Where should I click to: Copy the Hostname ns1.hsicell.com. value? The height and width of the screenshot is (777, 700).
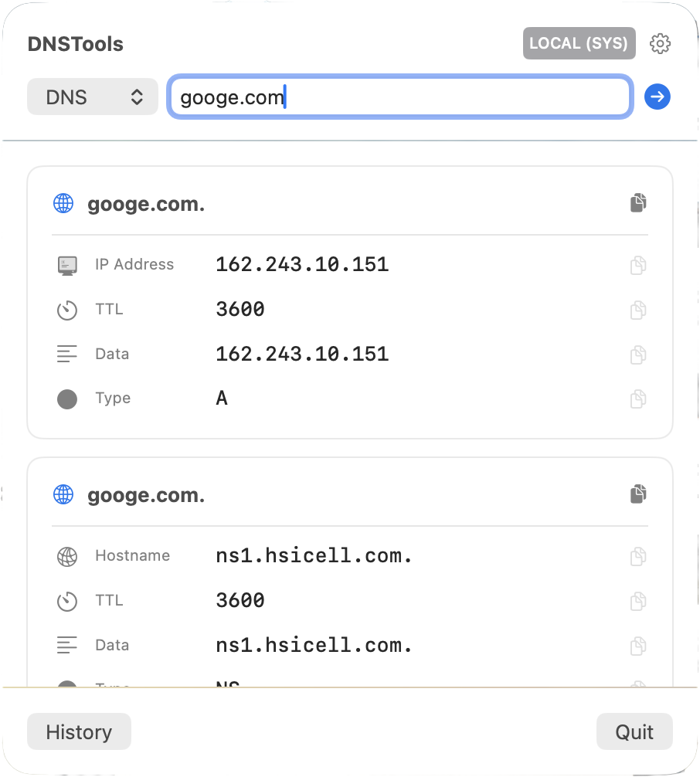click(x=637, y=557)
